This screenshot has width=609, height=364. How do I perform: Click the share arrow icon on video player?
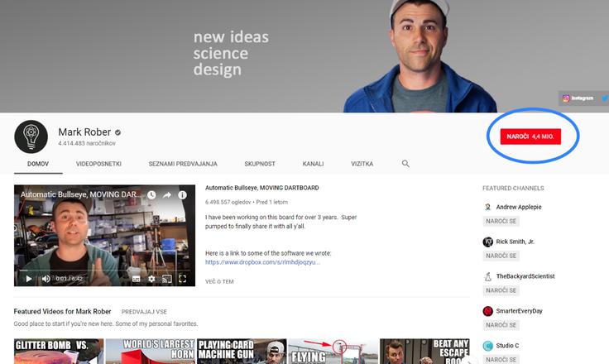click(167, 195)
